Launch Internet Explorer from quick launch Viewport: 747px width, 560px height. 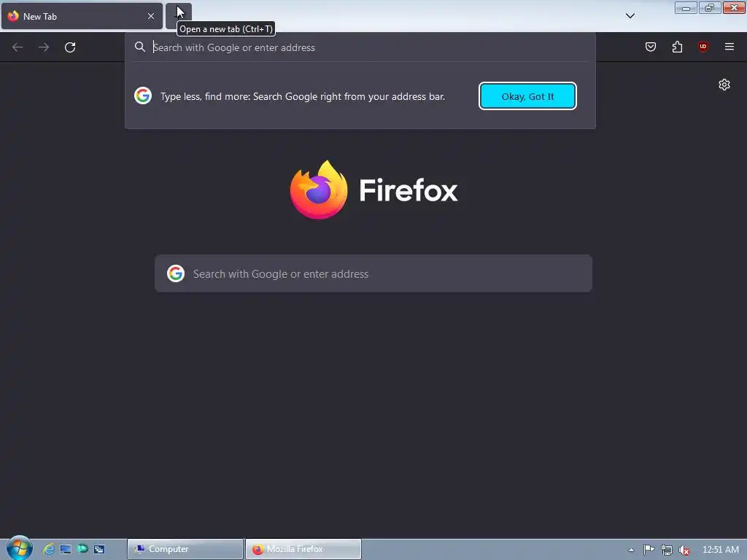pos(48,549)
